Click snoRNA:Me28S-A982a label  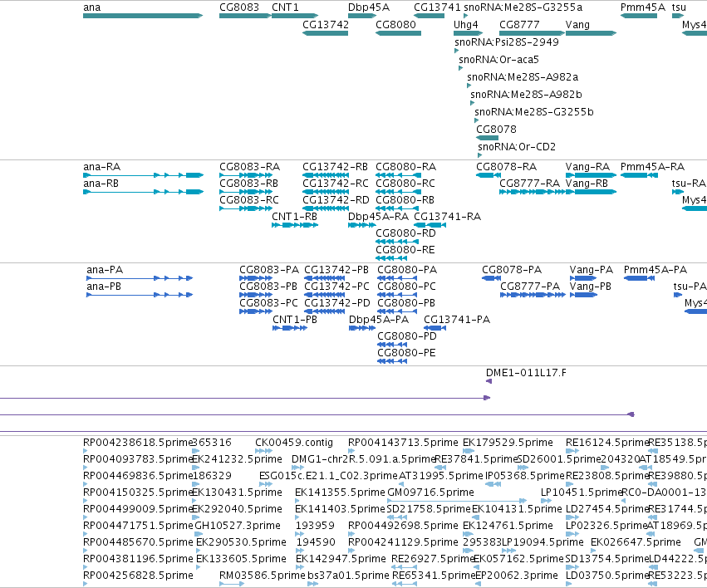point(523,77)
